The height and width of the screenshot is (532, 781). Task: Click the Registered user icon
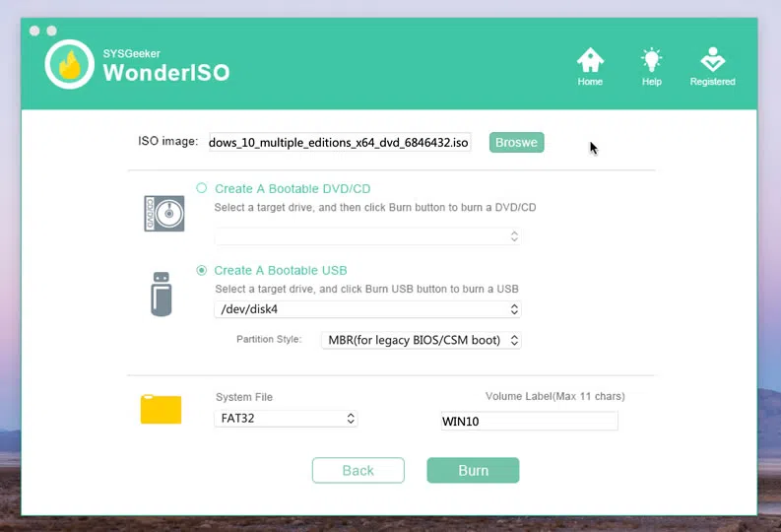[712, 60]
